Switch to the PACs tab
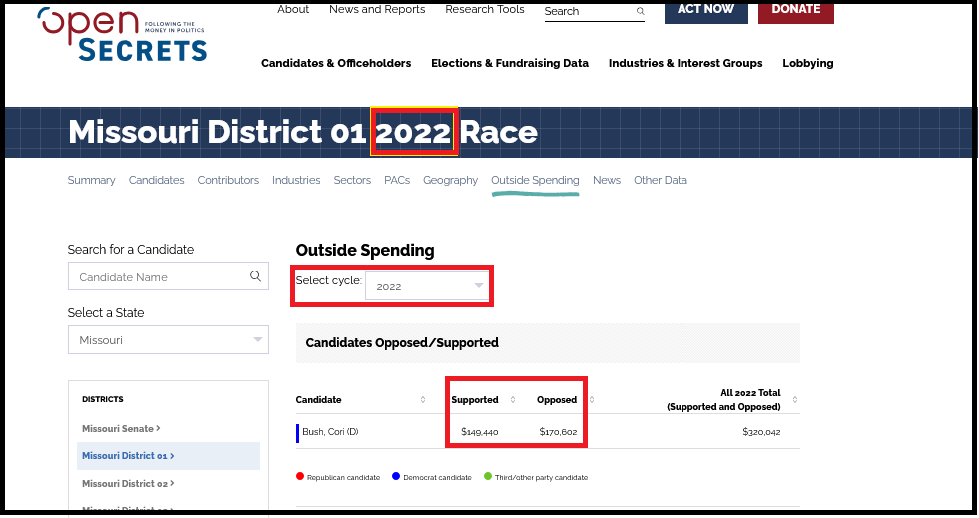 click(397, 180)
